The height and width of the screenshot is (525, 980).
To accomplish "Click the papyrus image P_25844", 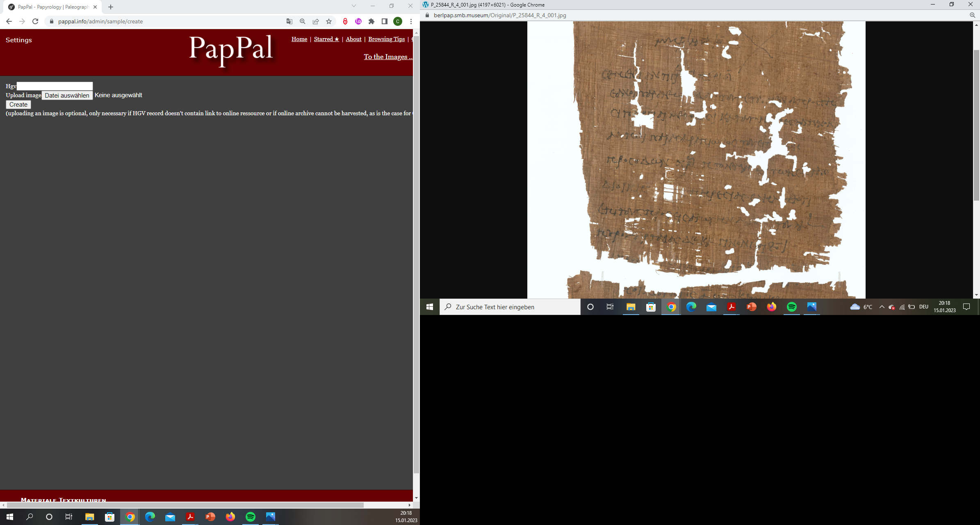I will click(696, 160).
